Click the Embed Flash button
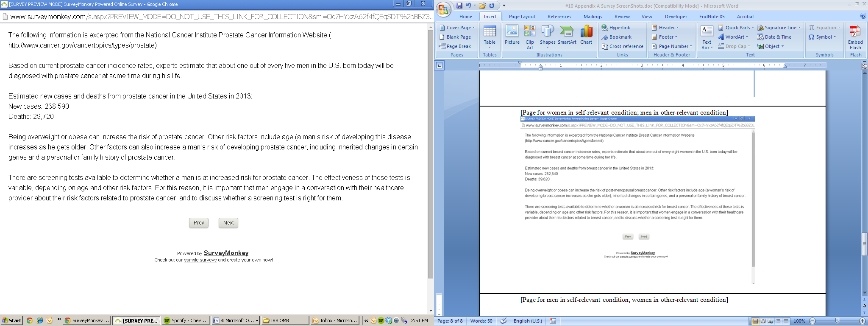 coord(855,37)
